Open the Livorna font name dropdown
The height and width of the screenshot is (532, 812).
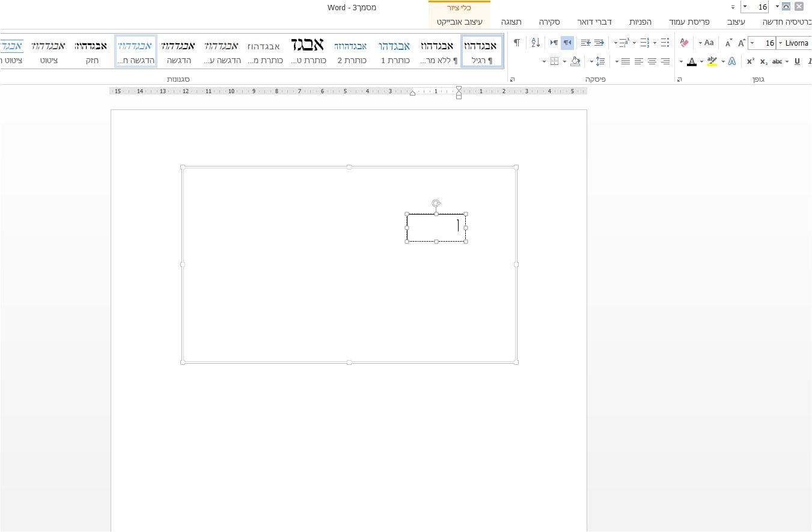(x=780, y=43)
